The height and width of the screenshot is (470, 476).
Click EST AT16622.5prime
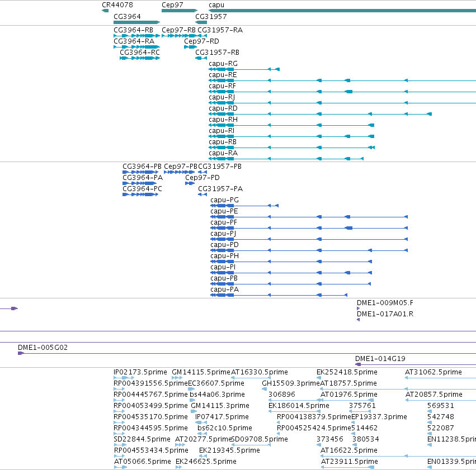tap(398, 457)
